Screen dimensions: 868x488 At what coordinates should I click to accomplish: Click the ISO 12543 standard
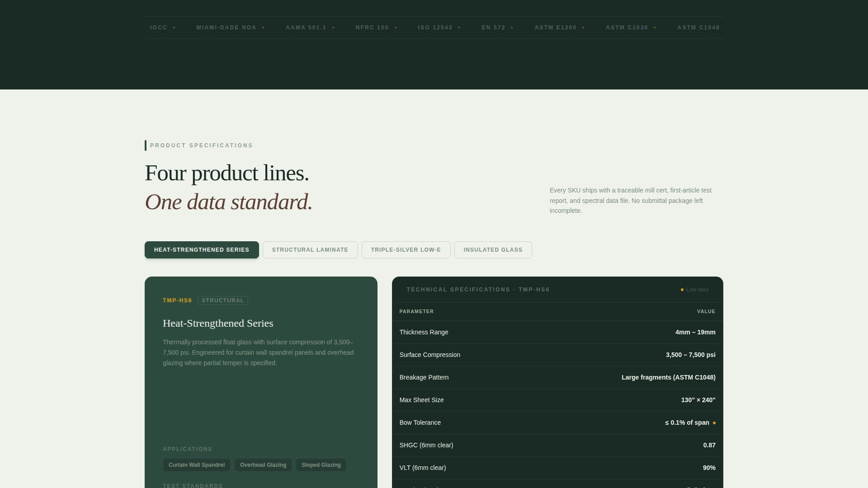[x=435, y=27]
